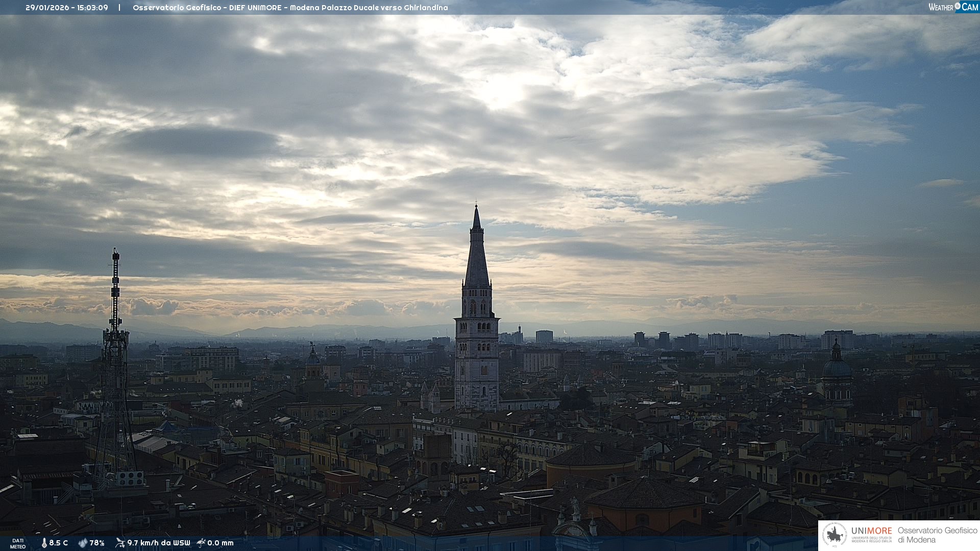Click the humidity water droplets icon
The height and width of the screenshot is (551, 980).
pyautogui.click(x=83, y=543)
